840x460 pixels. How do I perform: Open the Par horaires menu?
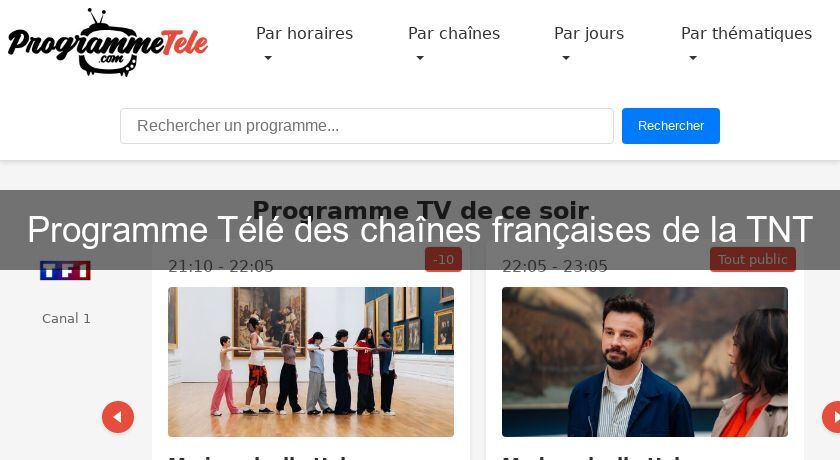[304, 33]
